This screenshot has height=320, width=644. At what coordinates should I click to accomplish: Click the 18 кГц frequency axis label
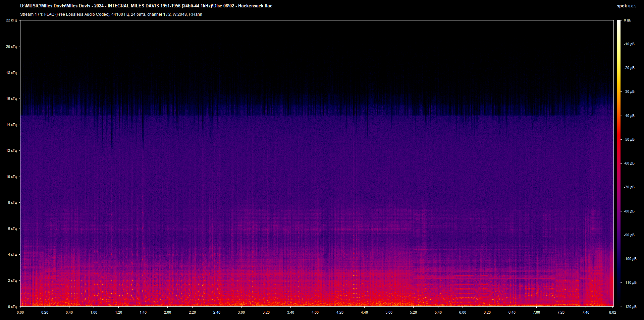11,73
